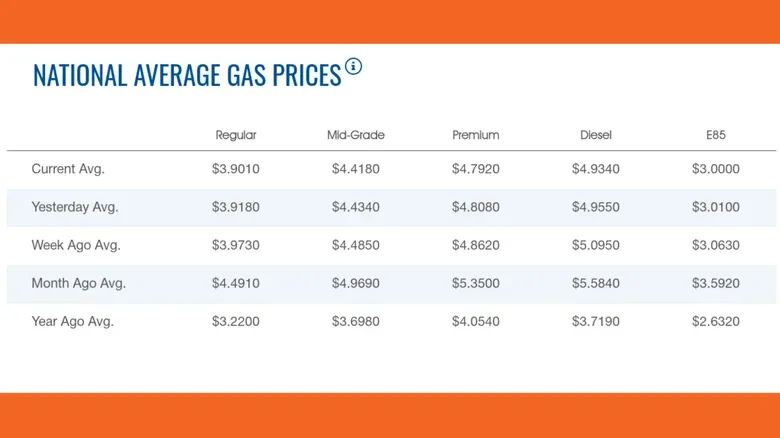The height and width of the screenshot is (438, 780).
Task: Click the info icon beside the title
Action: pos(353,66)
